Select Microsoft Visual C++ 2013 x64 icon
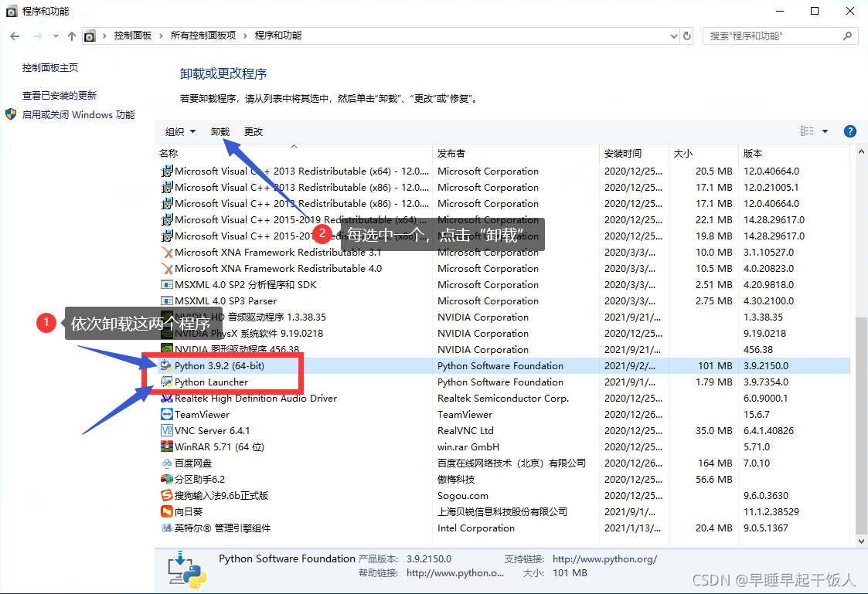The width and height of the screenshot is (868, 594). point(167,171)
